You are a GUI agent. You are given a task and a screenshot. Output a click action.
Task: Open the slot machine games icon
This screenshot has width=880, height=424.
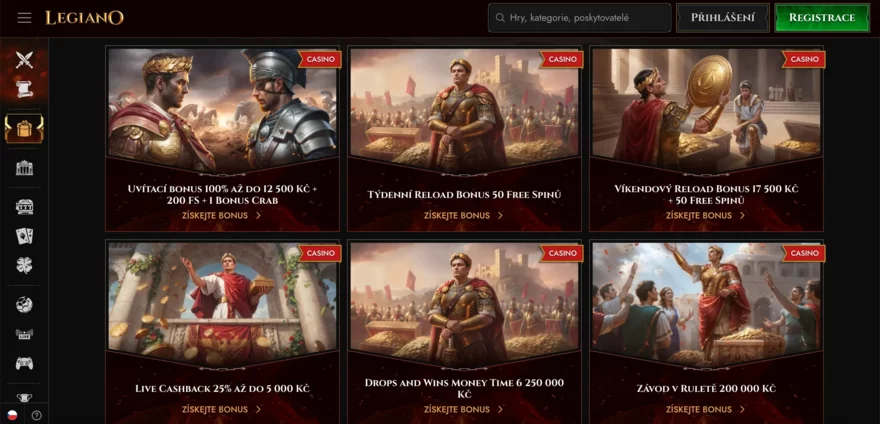click(24, 207)
